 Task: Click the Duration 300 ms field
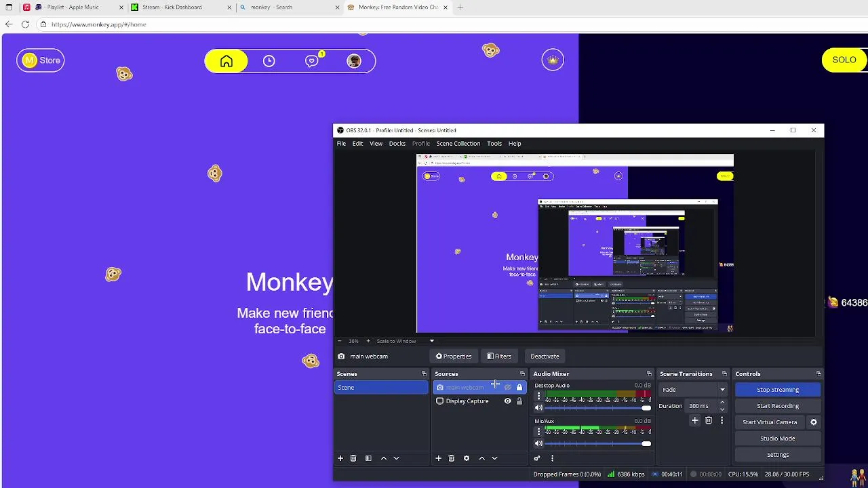(701, 406)
